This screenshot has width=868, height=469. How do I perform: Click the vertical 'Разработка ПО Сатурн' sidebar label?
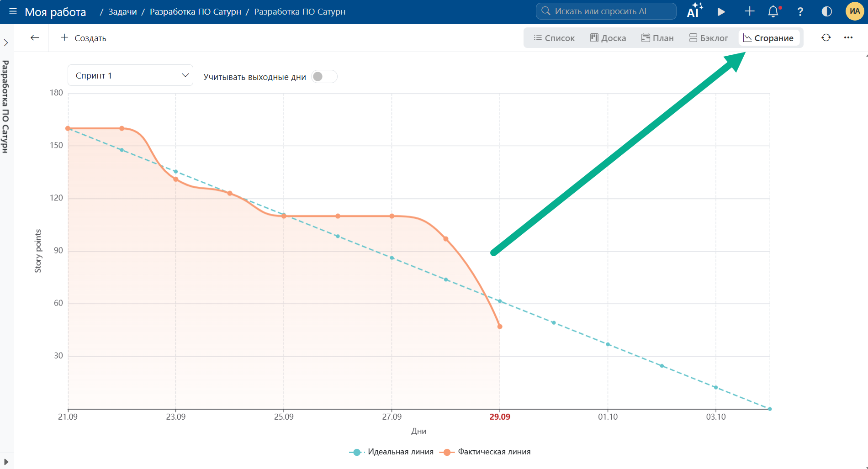tap(5, 107)
